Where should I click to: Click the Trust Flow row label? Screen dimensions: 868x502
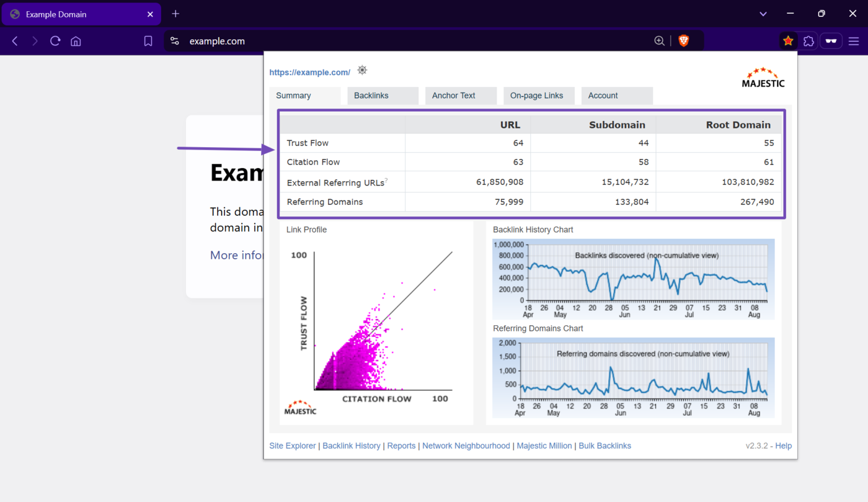pos(308,143)
